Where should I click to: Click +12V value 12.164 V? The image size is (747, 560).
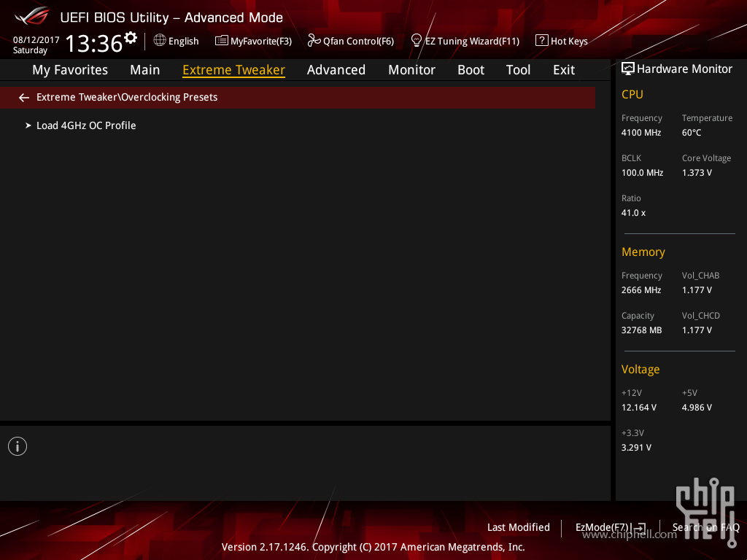click(639, 408)
